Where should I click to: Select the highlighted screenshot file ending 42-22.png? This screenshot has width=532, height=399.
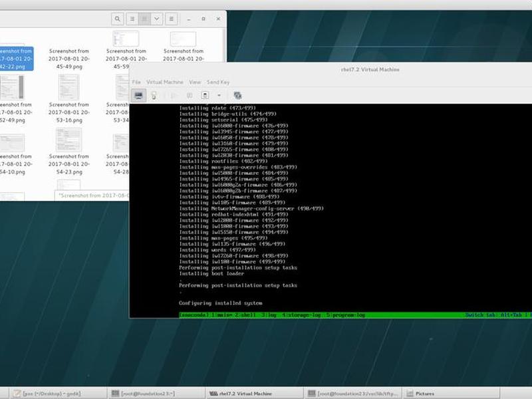point(16,59)
